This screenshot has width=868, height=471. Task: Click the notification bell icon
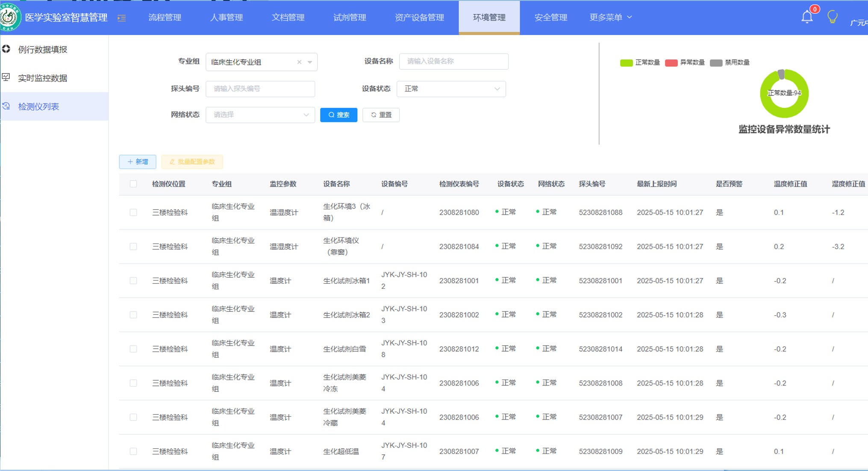(806, 17)
